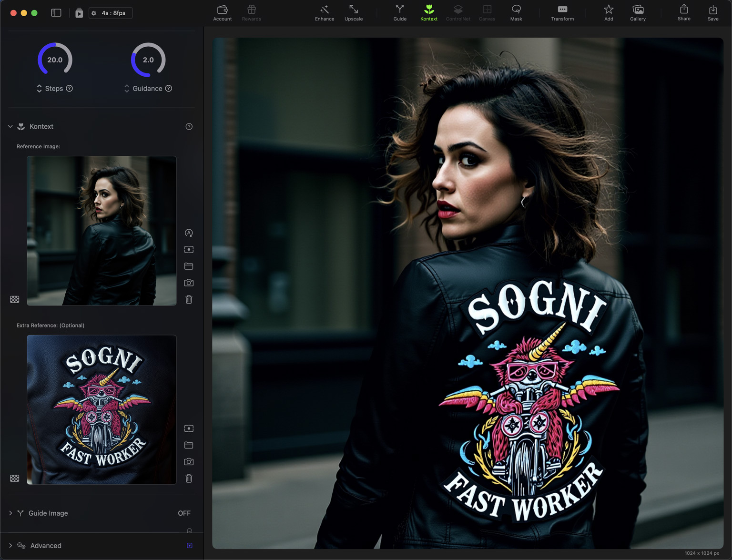This screenshot has width=732, height=560.
Task: Click the Save button
Action: 713,13
